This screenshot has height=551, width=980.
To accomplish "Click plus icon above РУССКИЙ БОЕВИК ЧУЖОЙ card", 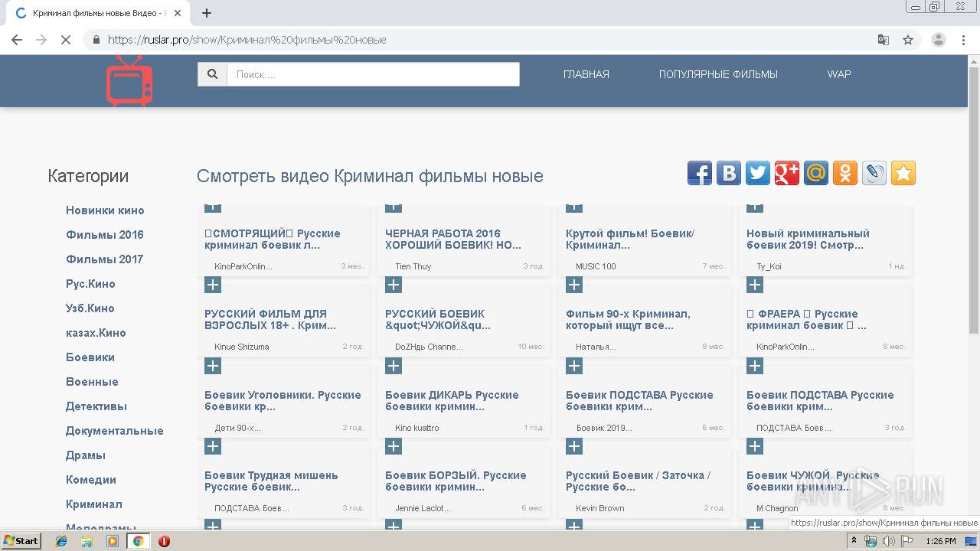I will (x=394, y=285).
